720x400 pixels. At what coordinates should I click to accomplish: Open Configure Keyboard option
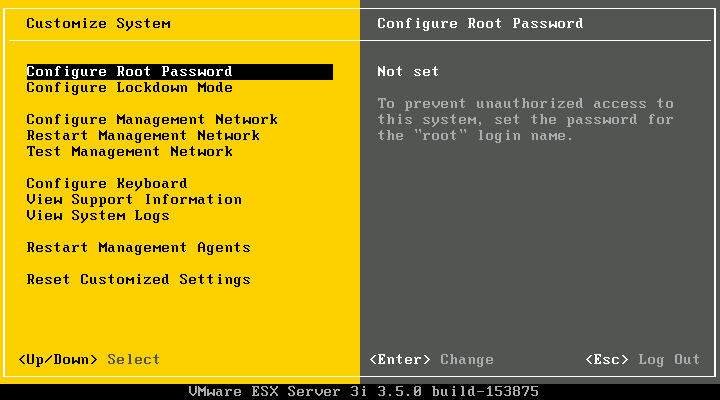(107, 184)
